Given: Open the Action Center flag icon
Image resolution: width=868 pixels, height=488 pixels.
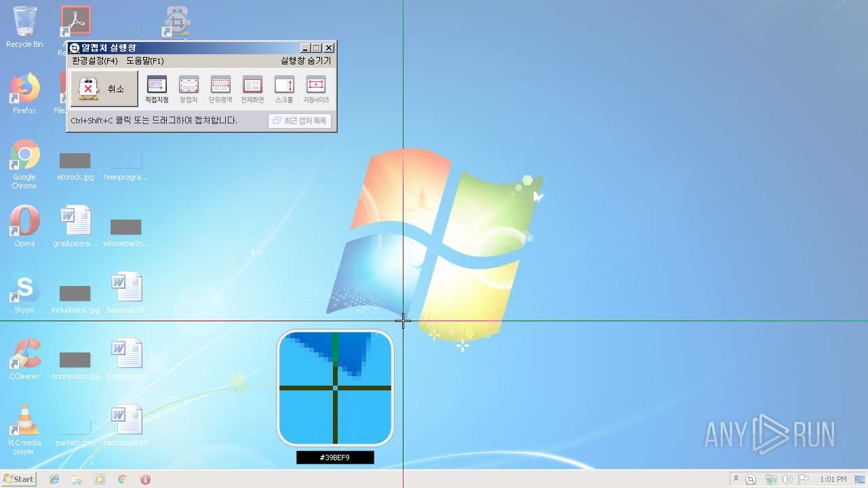Looking at the screenshot, I should point(804,479).
